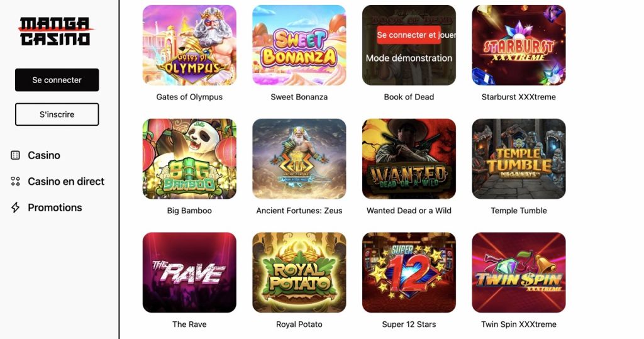
Task: Click the Casino en direct cards icon
Action: tap(15, 181)
